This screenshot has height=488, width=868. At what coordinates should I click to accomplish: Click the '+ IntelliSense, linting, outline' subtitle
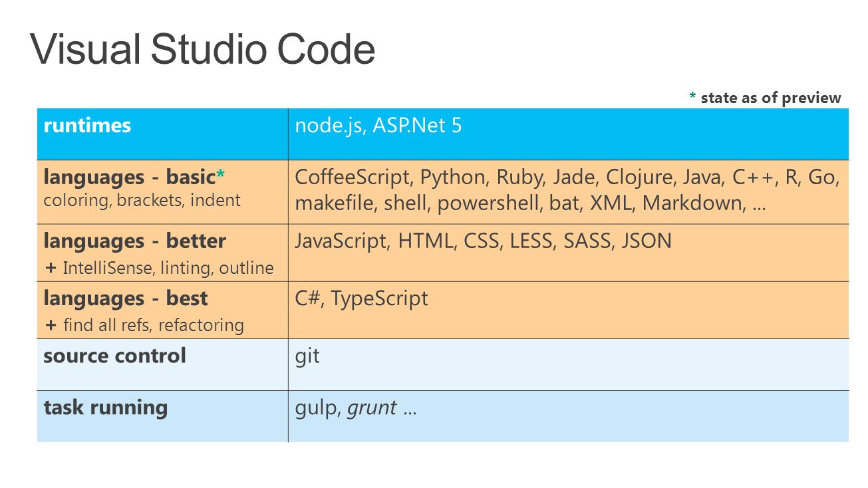click(x=159, y=268)
